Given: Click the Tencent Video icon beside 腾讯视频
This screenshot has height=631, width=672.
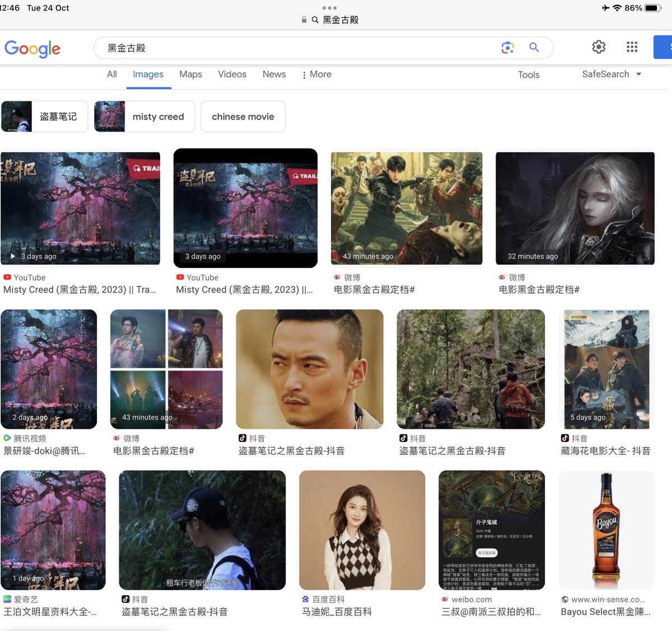Looking at the screenshot, I should pyautogui.click(x=7, y=438).
